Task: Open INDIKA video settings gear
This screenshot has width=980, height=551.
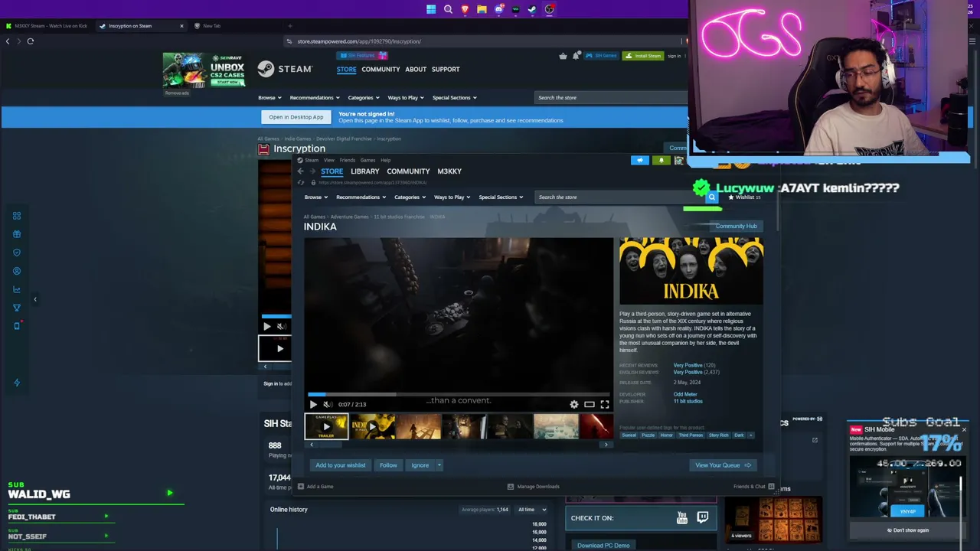Action: (x=574, y=404)
